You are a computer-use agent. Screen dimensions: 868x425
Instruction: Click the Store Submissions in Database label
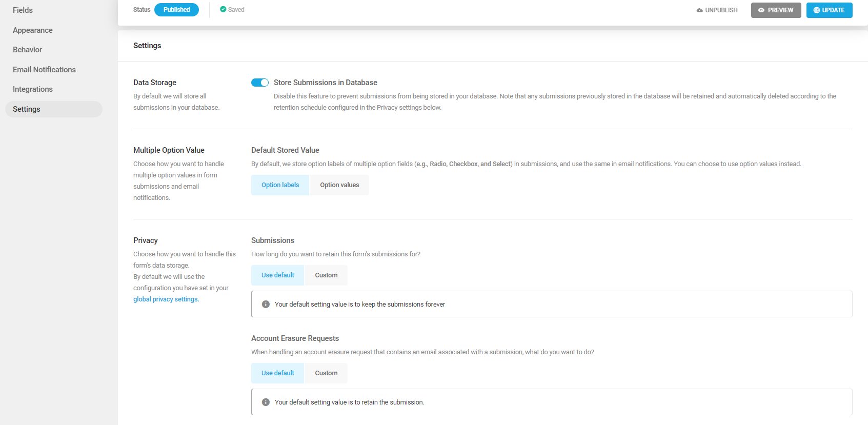[326, 83]
